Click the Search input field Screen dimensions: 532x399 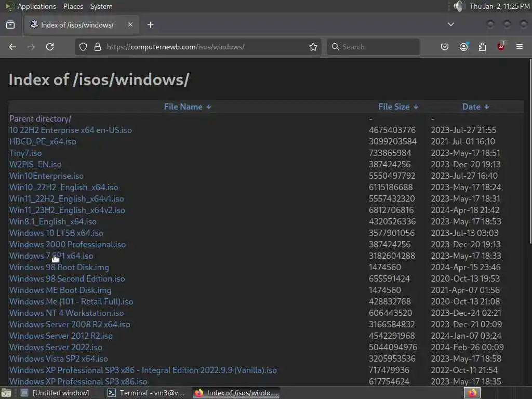tap(373, 47)
